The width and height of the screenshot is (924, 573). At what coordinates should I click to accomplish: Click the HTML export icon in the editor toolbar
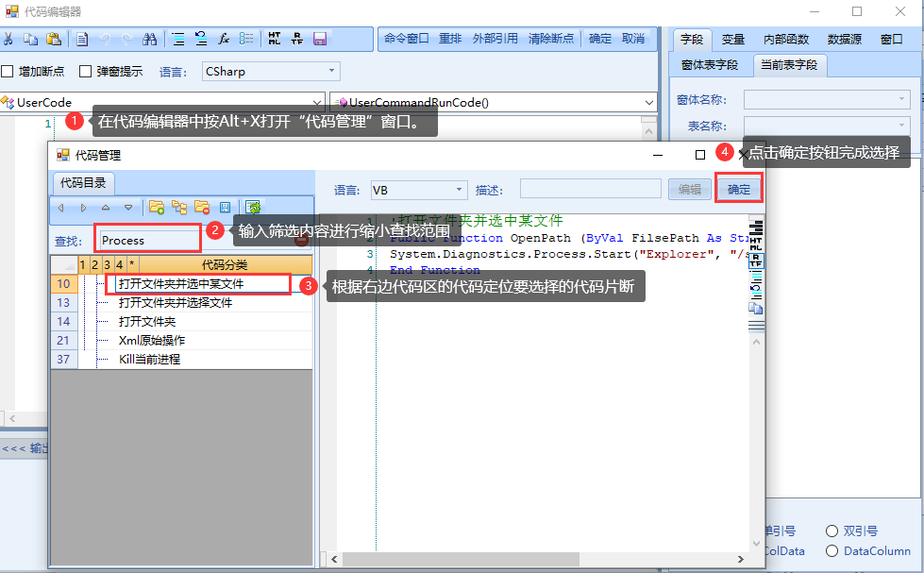click(274, 39)
